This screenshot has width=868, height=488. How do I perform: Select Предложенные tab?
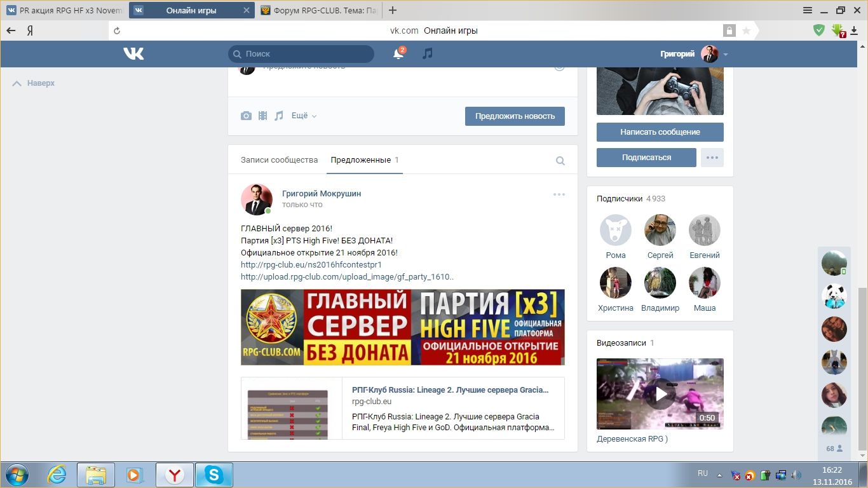pyautogui.click(x=365, y=160)
